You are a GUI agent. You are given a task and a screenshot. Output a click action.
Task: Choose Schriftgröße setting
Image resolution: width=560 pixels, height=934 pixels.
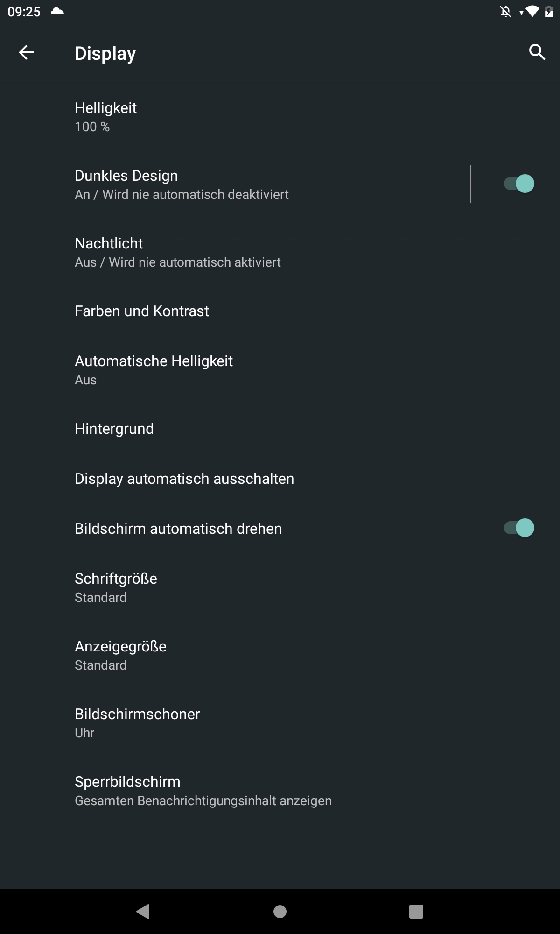click(x=280, y=587)
